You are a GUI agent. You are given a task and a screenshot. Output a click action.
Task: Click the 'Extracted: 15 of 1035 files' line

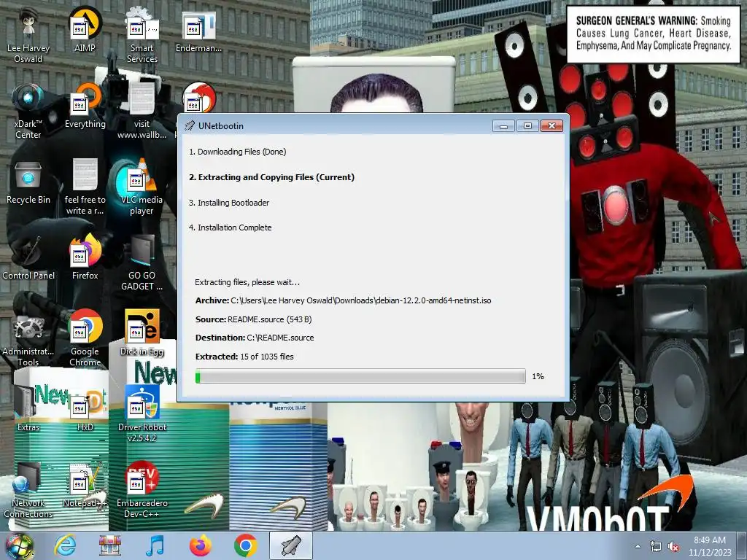click(244, 357)
